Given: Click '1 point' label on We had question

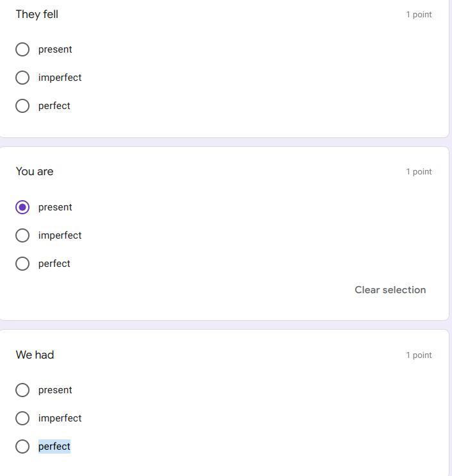Looking at the screenshot, I should pos(419,355).
